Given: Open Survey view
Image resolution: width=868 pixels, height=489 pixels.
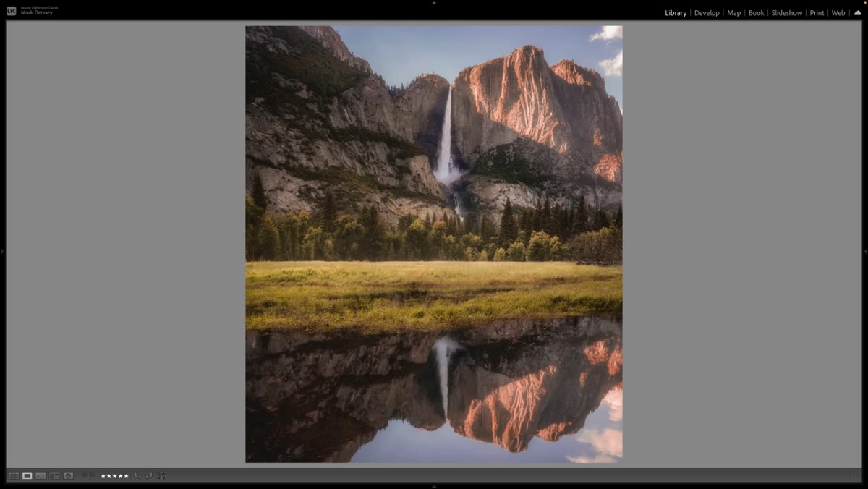Looking at the screenshot, I should click(54, 476).
